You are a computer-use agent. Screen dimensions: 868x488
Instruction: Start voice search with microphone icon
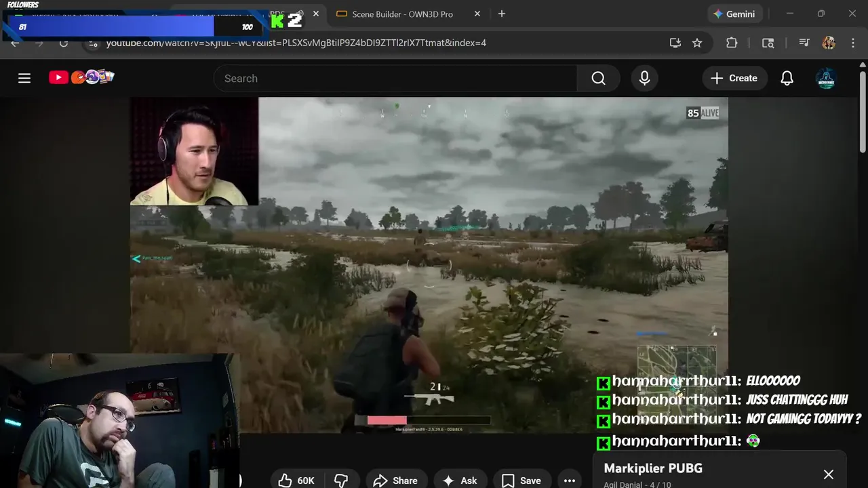tap(644, 79)
